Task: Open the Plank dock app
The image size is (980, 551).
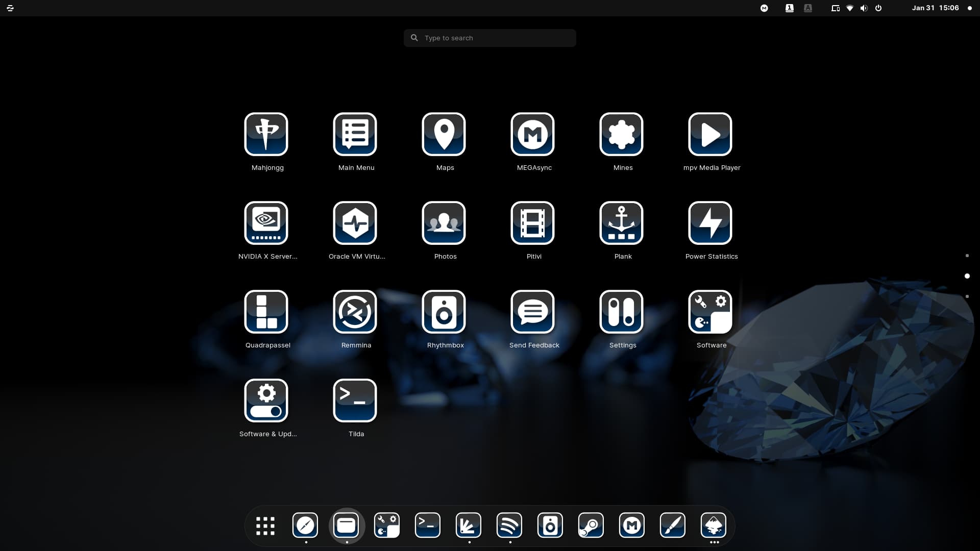Action: [622, 223]
